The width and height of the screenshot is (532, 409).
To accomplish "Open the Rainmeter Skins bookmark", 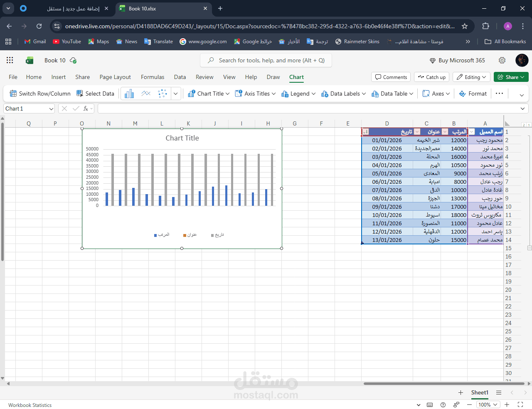I will 357,42.
